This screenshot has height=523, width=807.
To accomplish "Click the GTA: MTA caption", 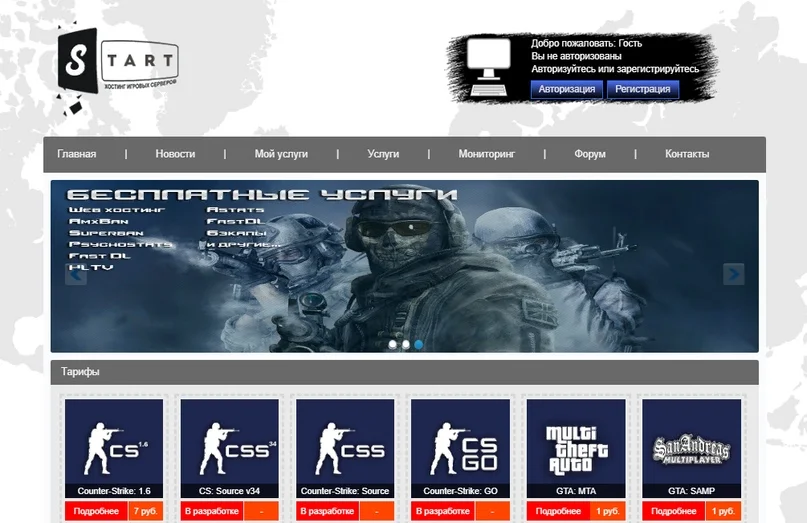I will (576, 491).
